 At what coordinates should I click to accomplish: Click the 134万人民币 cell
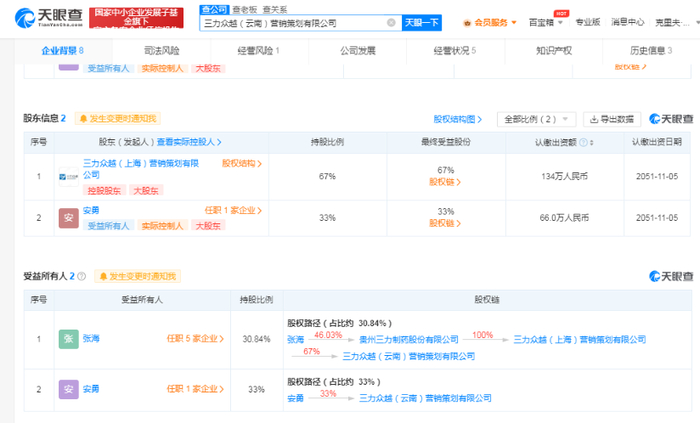coord(564,177)
